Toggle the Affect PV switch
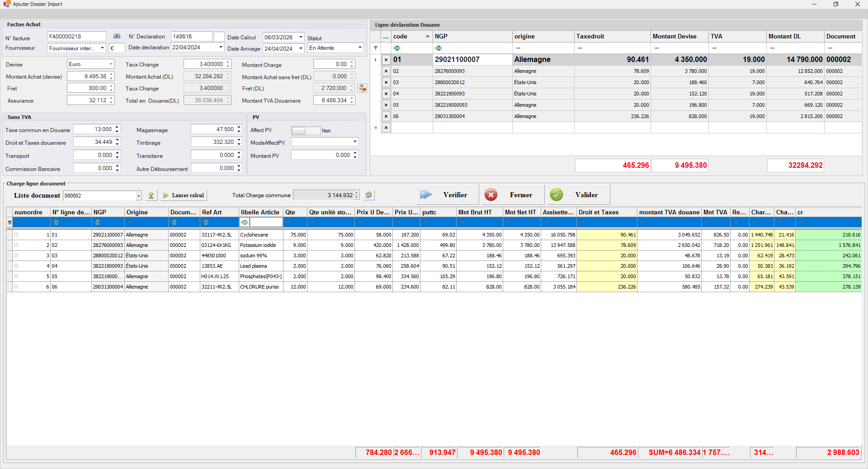The height and width of the screenshot is (469, 868). pyautogui.click(x=306, y=131)
